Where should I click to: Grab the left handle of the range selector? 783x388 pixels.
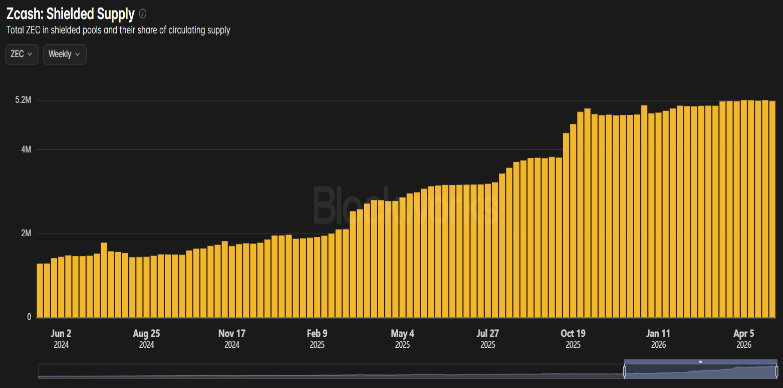pyautogui.click(x=624, y=372)
